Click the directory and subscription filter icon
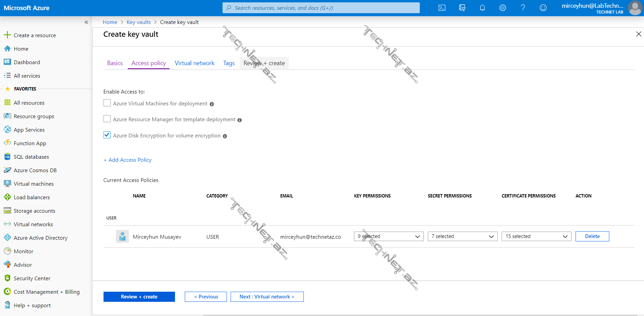Viewport: 644px width, 316px height. [x=462, y=8]
